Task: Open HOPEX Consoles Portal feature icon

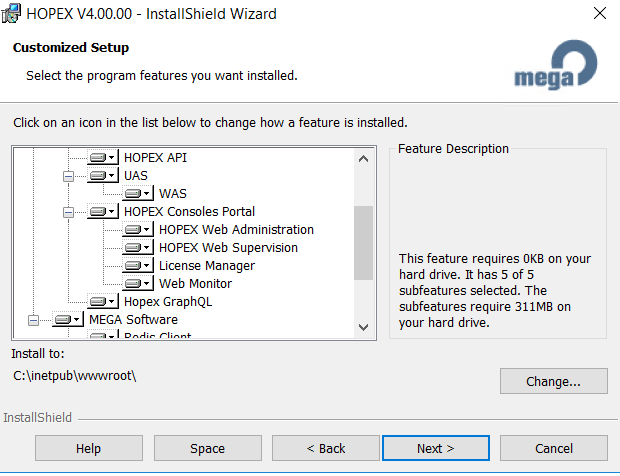Action: [x=102, y=212]
